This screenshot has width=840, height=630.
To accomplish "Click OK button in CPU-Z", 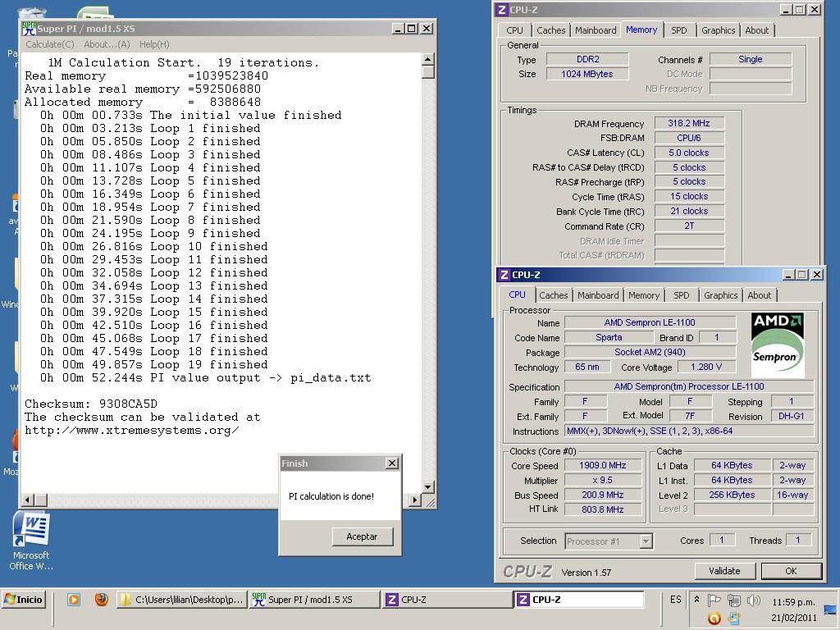I will pyautogui.click(x=792, y=571).
